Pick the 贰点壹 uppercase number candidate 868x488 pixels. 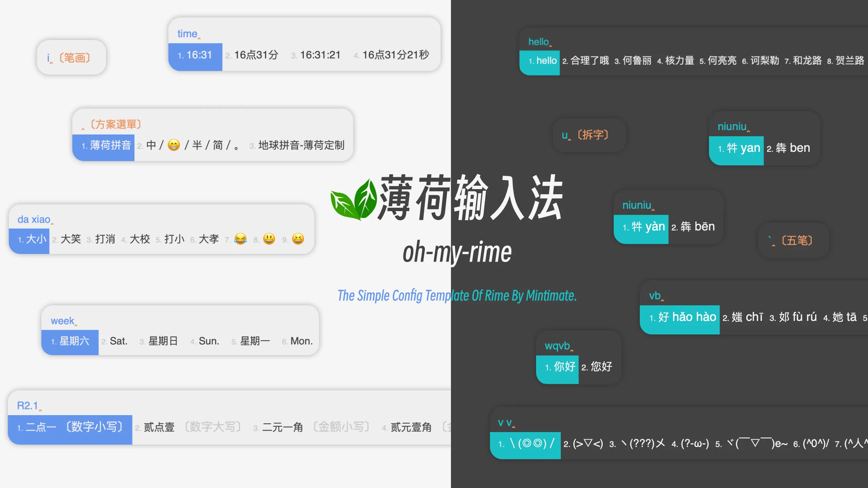pyautogui.click(x=159, y=427)
